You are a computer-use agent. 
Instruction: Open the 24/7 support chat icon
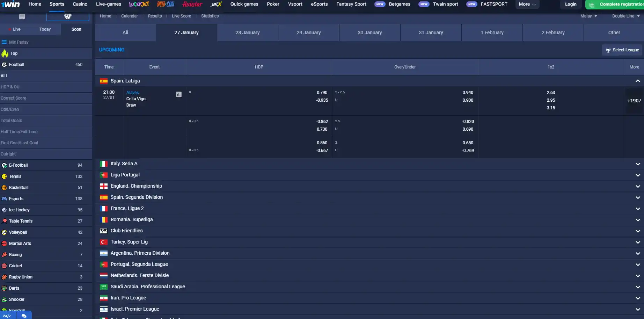[24, 316]
